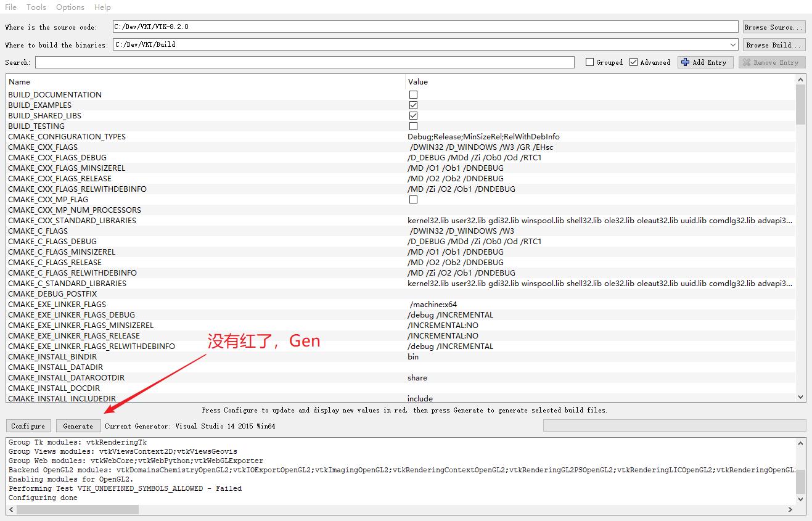Enable the CMAKE_CXX_MP_FLAG checkbox
The image size is (812, 521).
(x=413, y=199)
